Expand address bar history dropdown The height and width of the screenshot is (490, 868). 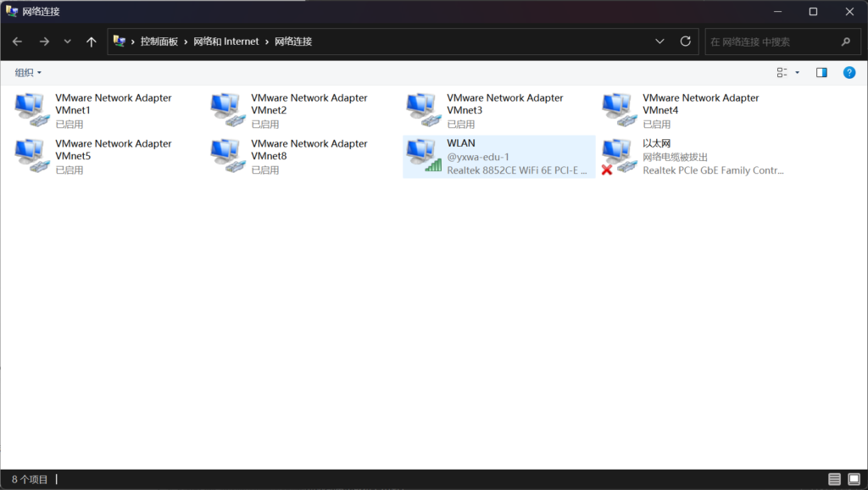click(x=660, y=42)
